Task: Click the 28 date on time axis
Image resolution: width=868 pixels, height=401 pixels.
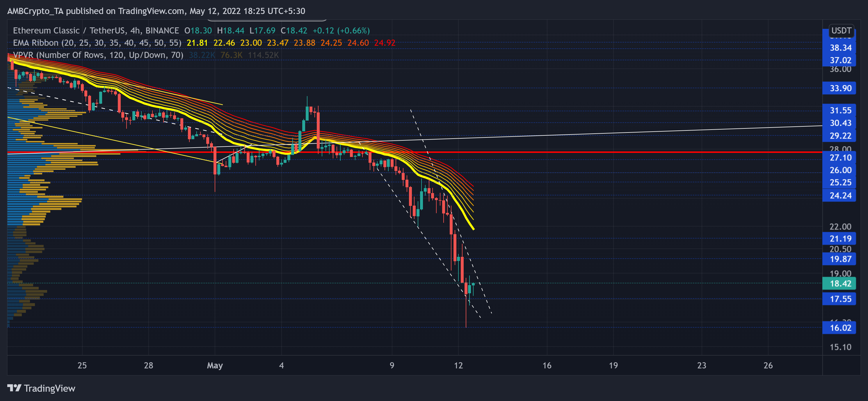Action: tap(149, 365)
